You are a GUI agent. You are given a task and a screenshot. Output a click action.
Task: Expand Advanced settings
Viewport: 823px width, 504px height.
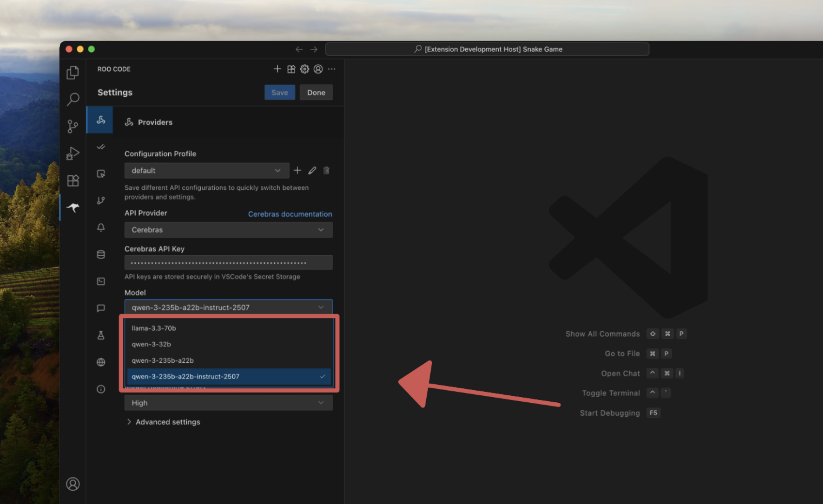click(x=163, y=422)
